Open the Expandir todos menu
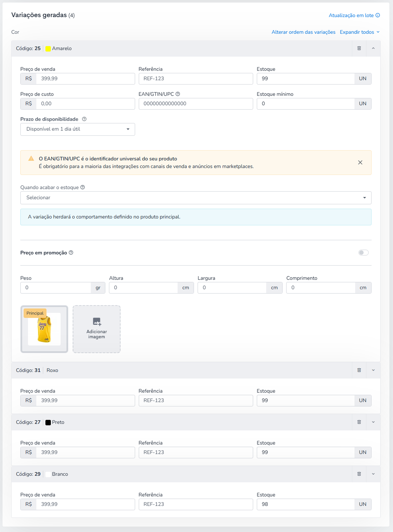Screen dimensions: 393x532 pos(360,32)
